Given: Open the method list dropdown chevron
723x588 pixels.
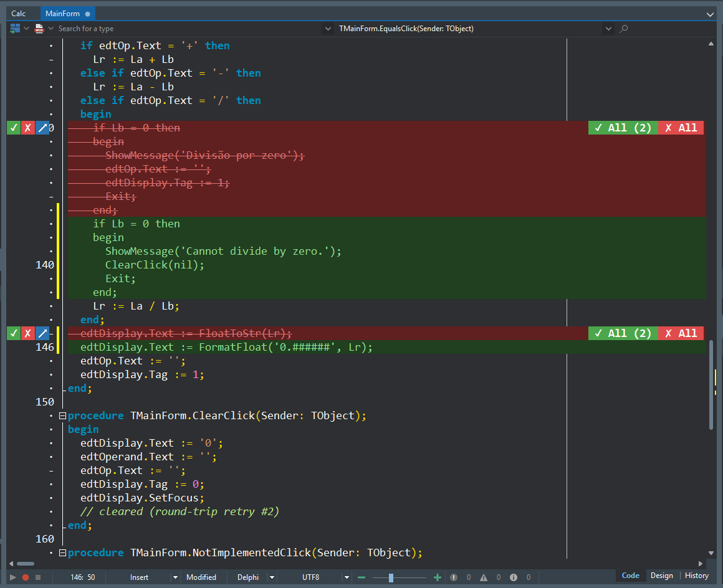Looking at the screenshot, I should [609, 29].
